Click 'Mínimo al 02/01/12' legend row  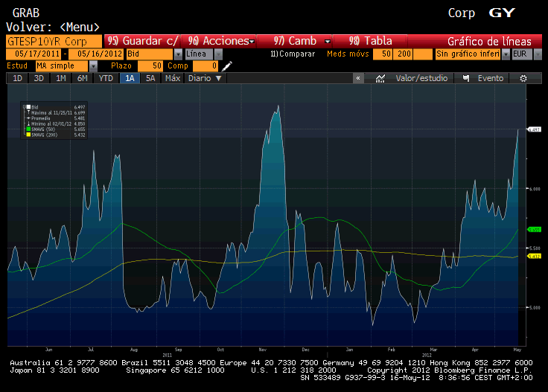point(51,124)
